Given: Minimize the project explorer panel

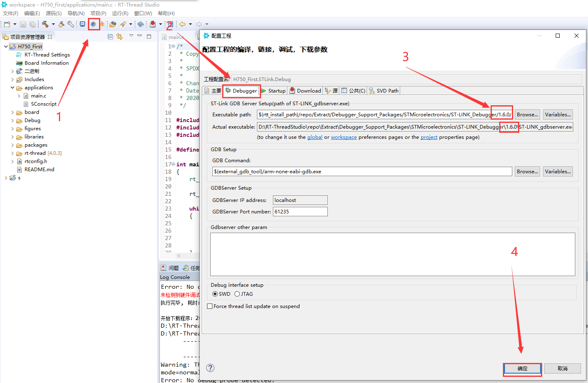Looking at the screenshot, I should pos(140,36).
